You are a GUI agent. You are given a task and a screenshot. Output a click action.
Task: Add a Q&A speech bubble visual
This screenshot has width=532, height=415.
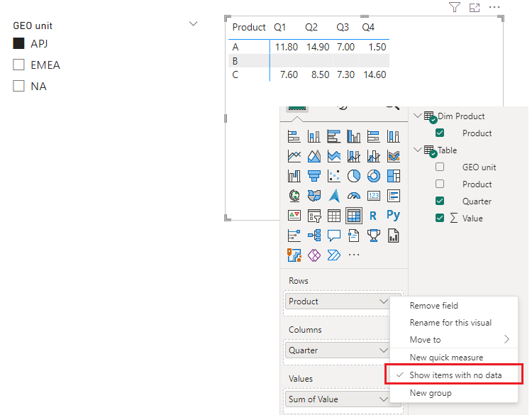(x=334, y=235)
